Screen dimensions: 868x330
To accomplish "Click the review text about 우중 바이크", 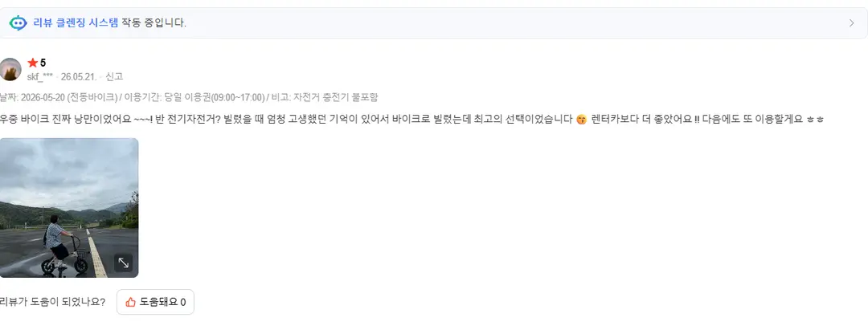I will 411,119.
